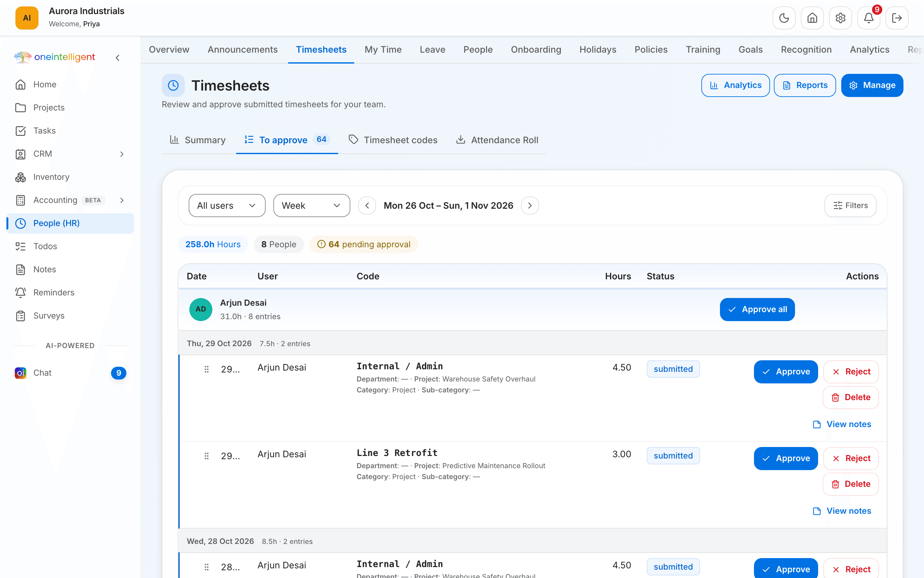Screen dimensions: 924x578
Task: Switch to the Announcements tab
Action: [243, 50]
